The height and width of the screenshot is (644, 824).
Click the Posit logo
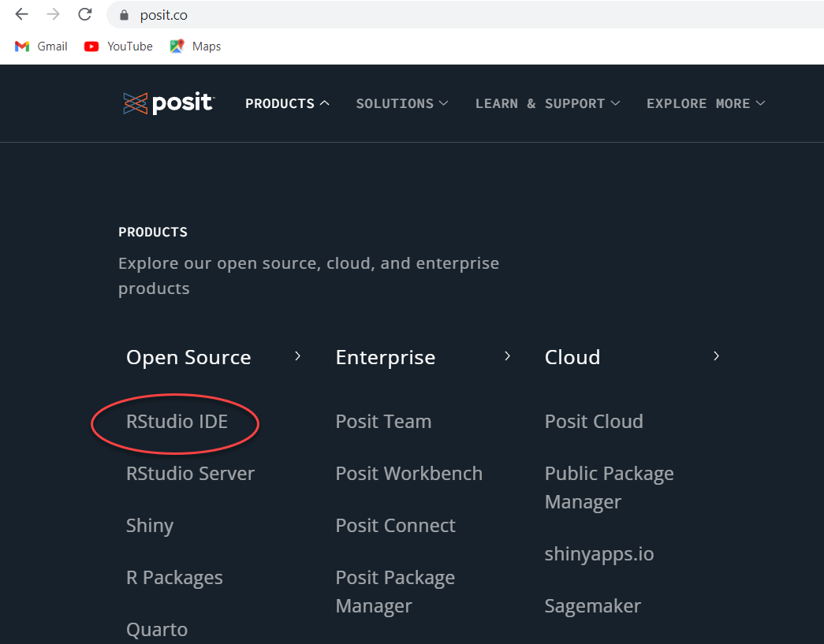(168, 102)
